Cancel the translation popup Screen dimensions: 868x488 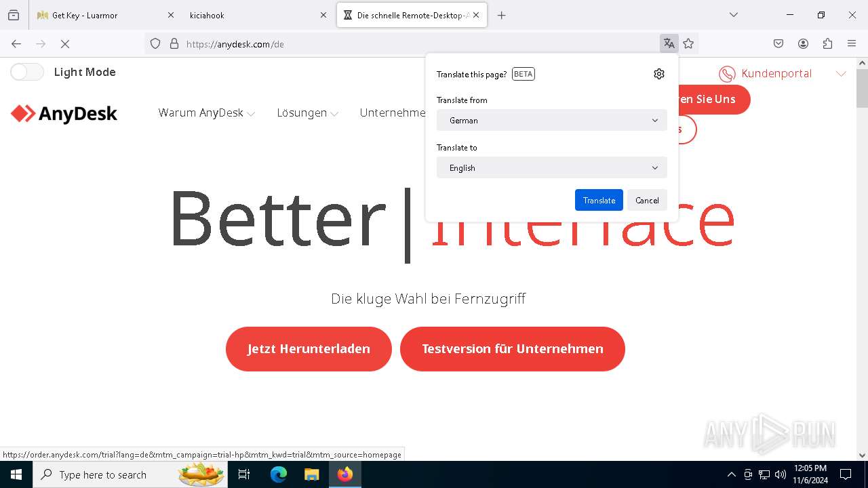tap(647, 200)
